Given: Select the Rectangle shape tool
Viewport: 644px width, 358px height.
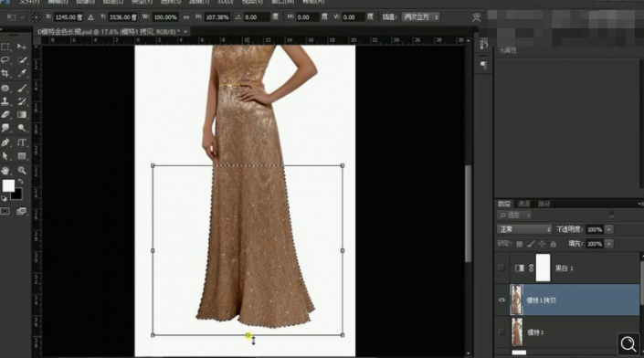Looking at the screenshot, I should pyautogui.click(x=22, y=156).
